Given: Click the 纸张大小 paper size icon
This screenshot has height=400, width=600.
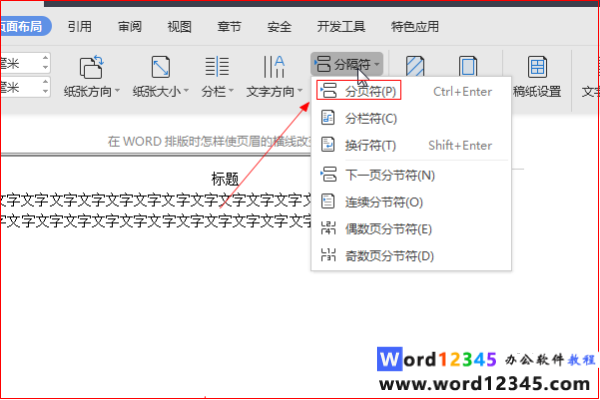Looking at the screenshot, I should coord(161,67).
